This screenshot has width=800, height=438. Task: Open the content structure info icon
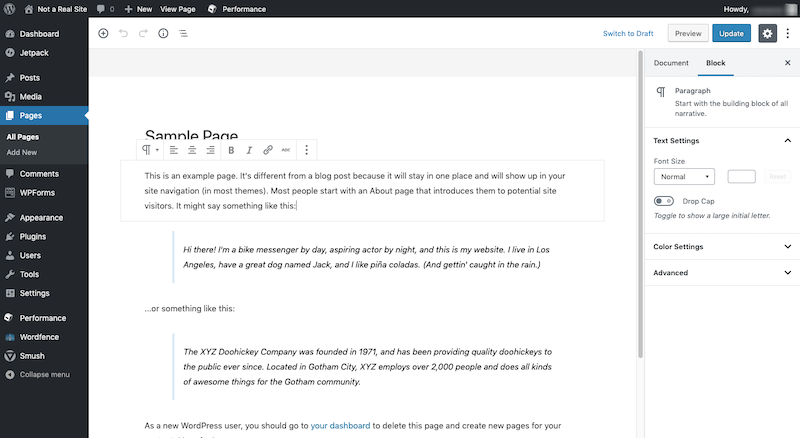pos(163,33)
